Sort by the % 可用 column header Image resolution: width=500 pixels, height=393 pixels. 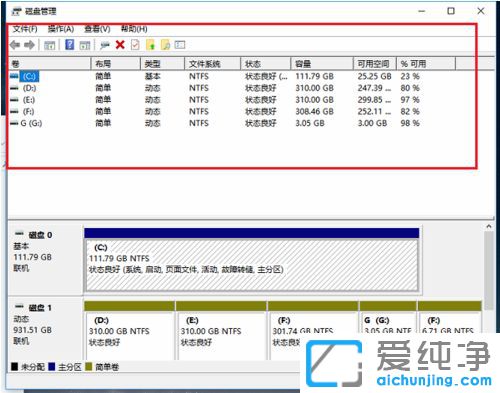[x=426, y=64]
